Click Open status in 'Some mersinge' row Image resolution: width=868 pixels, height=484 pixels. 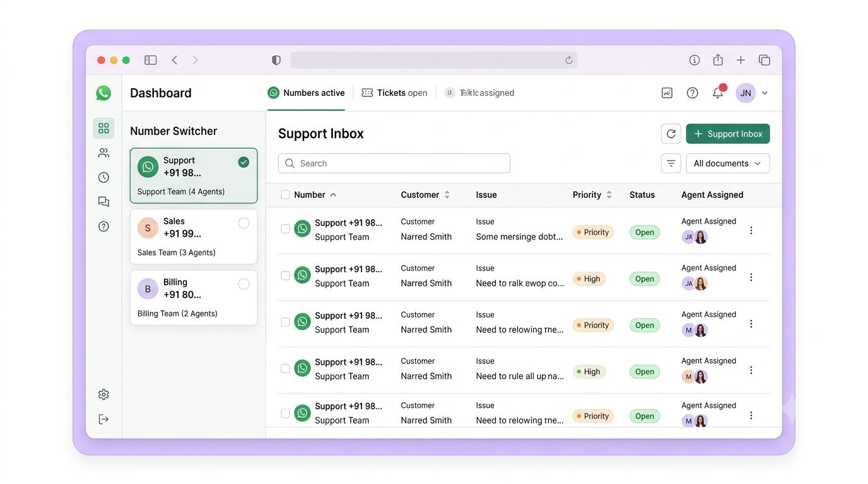click(x=645, y=232)
